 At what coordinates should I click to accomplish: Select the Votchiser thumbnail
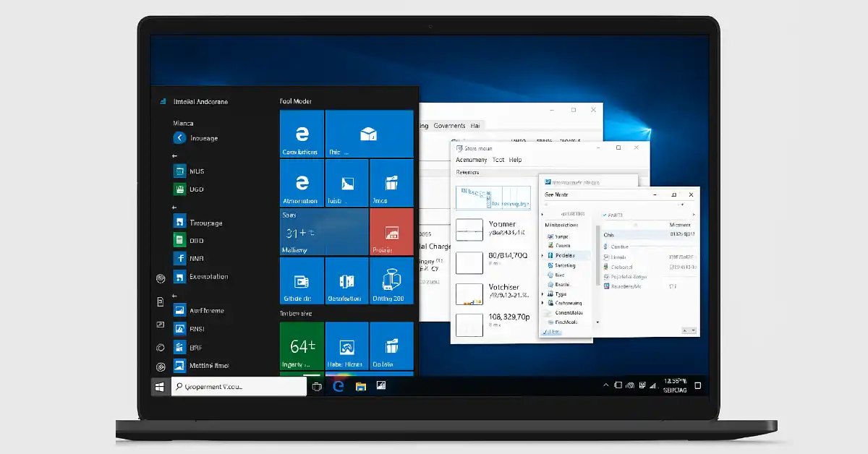click(x=469, y=294)
